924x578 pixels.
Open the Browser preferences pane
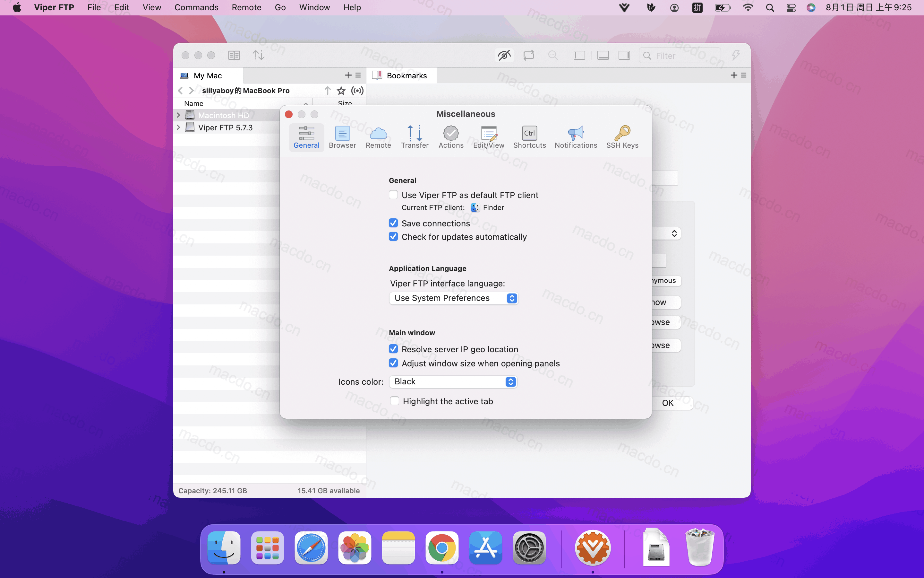click(x=342, y=137)
